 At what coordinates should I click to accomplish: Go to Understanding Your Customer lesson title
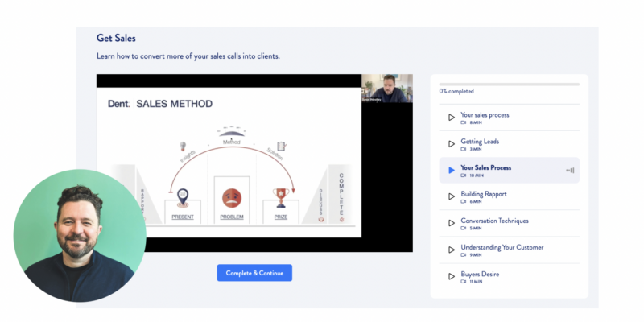coord(502,247)
